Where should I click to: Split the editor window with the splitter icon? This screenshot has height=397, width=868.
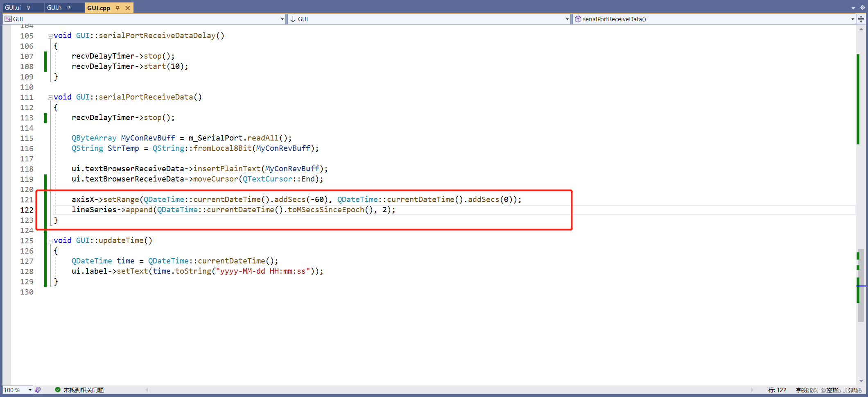click(x=861, y=19)
